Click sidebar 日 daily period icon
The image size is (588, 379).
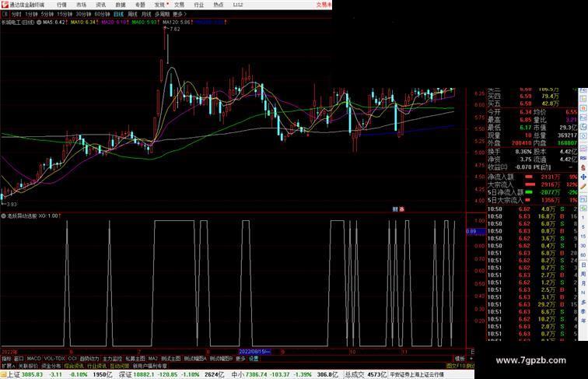coord(583,265)
